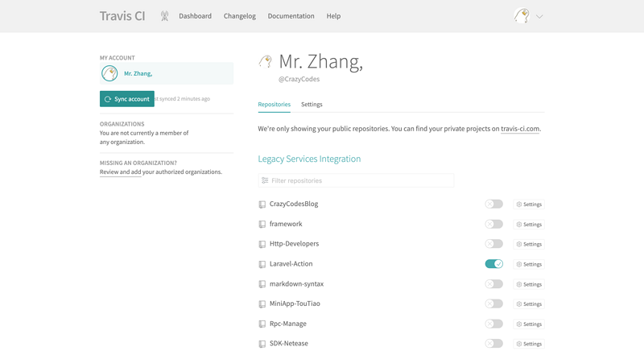Open the Changelog page
Screen dimensions: 644x351
pyautogui.click(x=239, y=16)
